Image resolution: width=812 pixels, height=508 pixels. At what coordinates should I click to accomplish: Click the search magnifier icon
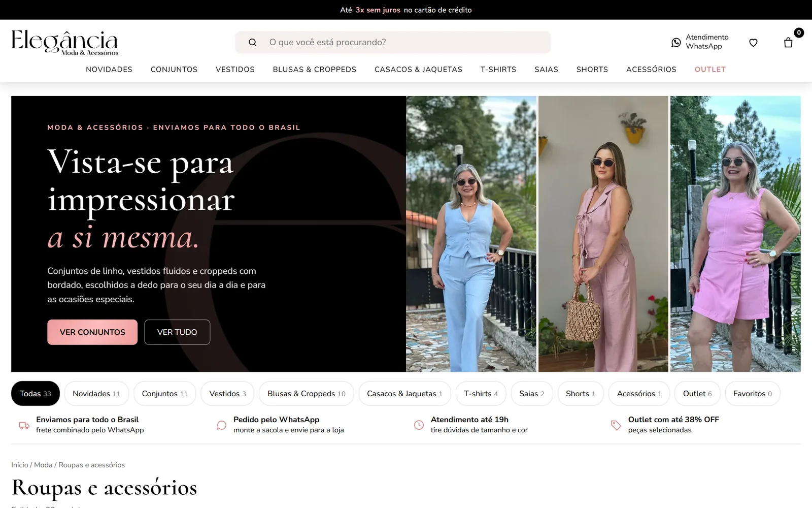pyautogui.click(x=252, y=42)
